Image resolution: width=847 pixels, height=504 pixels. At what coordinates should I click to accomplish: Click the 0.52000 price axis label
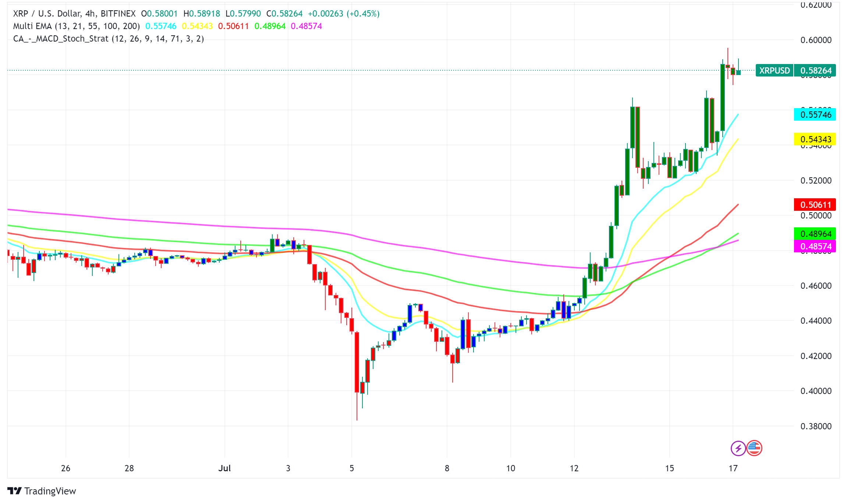click(816, 180)
